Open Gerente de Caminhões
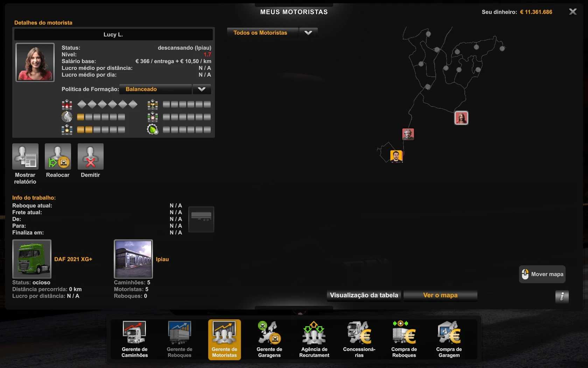This screenshot has height=368, width=588. [x=134, y=339]
